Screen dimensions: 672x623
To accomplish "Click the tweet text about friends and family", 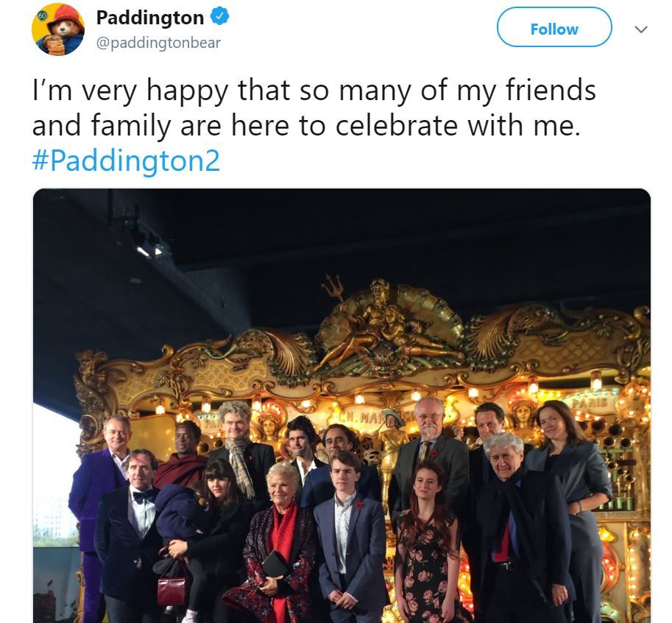I will pyautogui.click(x=314, y=108).
